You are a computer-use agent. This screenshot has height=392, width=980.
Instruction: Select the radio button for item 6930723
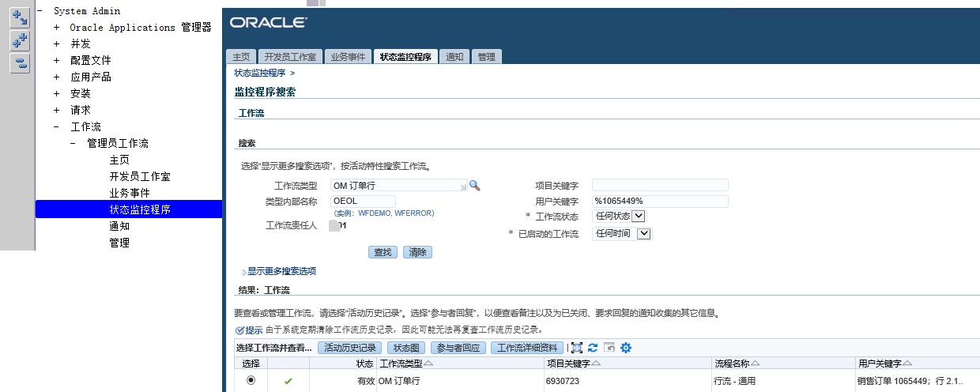point(251,380)
